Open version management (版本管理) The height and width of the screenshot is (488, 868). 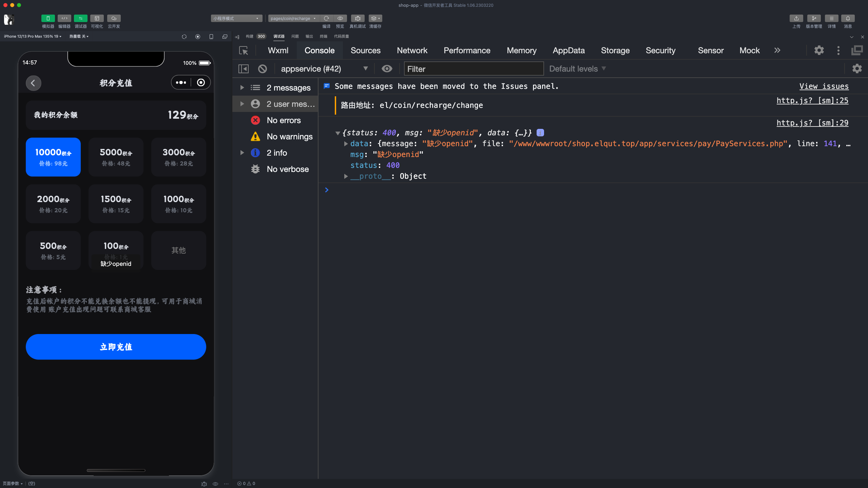[814, 18]
